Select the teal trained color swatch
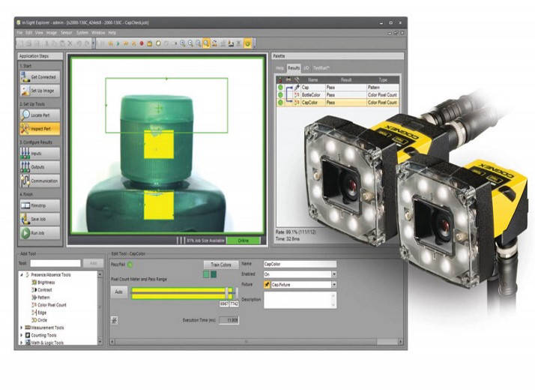 [x=214, y=274]
